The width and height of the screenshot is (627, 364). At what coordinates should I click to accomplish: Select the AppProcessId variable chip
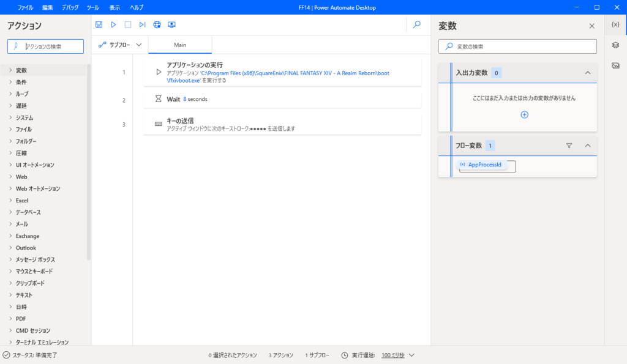[481, 165]
